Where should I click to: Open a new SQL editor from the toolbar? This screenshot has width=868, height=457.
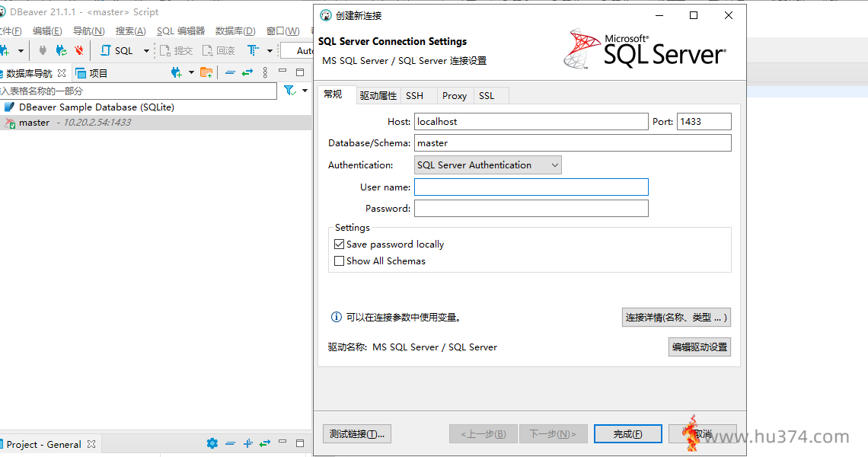point(116,50)
